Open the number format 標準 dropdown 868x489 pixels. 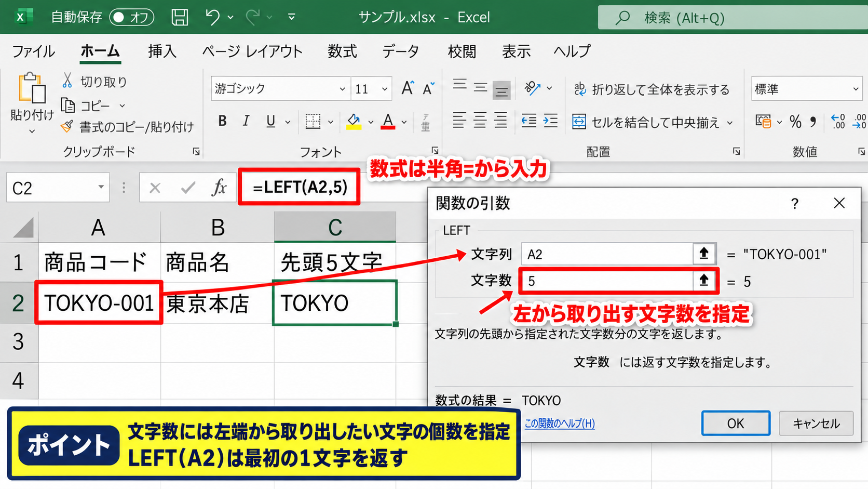pos(856,89)
